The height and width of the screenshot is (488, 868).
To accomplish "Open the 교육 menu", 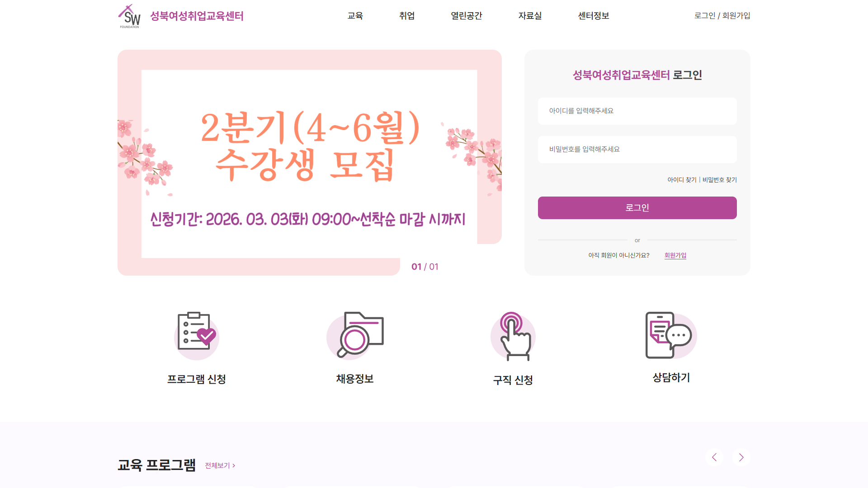I will point(355,16).
